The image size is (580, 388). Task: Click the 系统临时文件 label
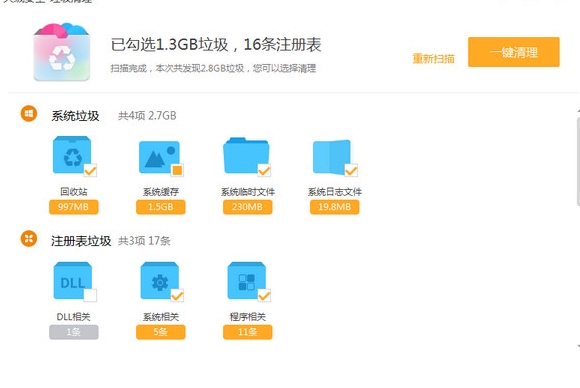coord(248,192)
